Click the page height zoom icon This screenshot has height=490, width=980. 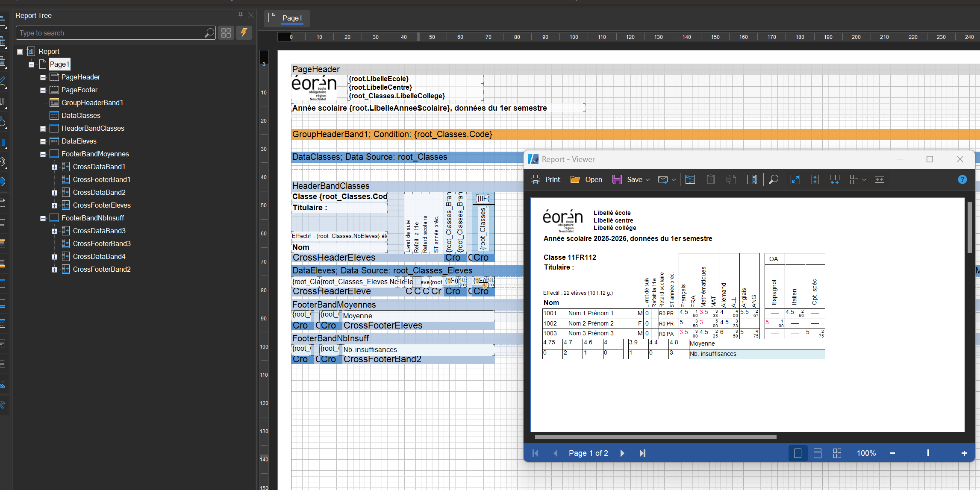815,179
